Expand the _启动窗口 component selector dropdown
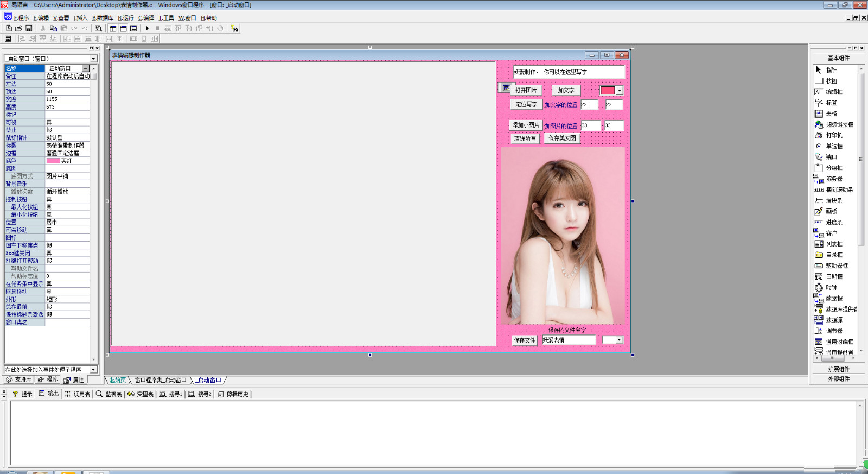Image resolution: width=868 pixels, height=474 pixels. click(x=93, y=59)
